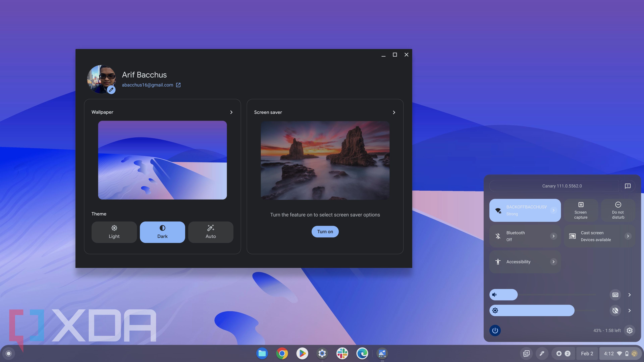Edit the profile picture with pencil icon
This screenshot has width=644, height=362.
[112, 90]
